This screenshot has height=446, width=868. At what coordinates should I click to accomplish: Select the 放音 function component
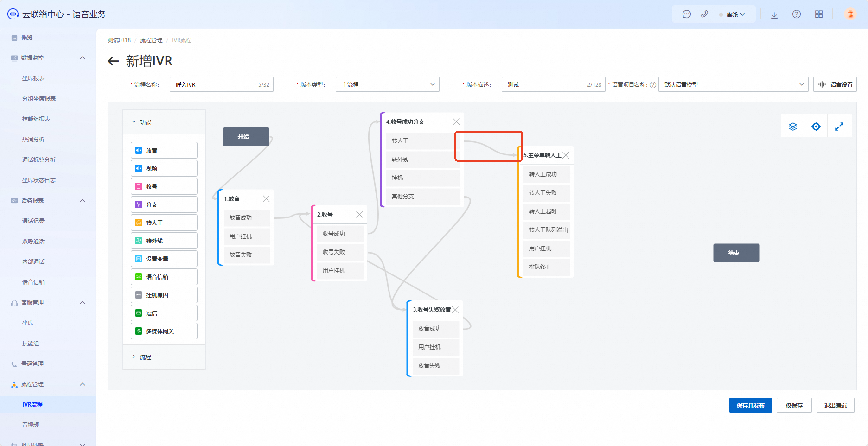click(164, 150)
